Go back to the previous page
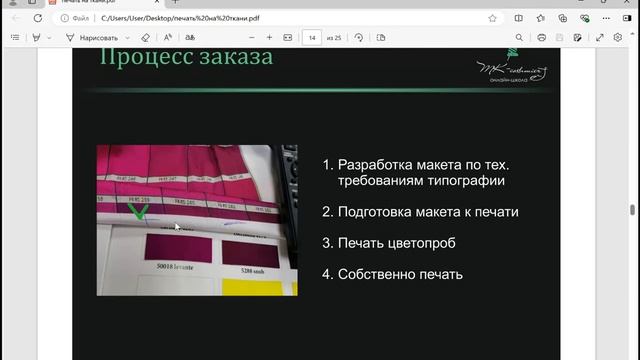640x360 pixels. (16, 18)
